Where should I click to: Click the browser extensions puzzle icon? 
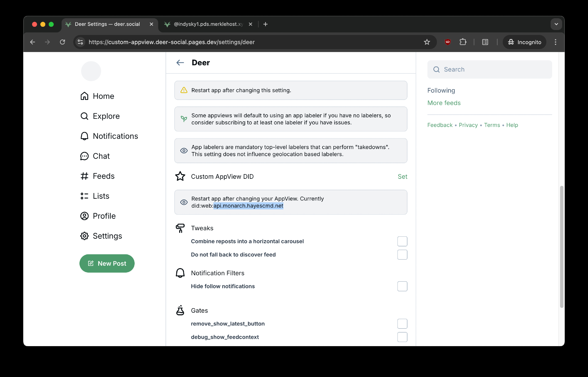(x=463, y=42)
